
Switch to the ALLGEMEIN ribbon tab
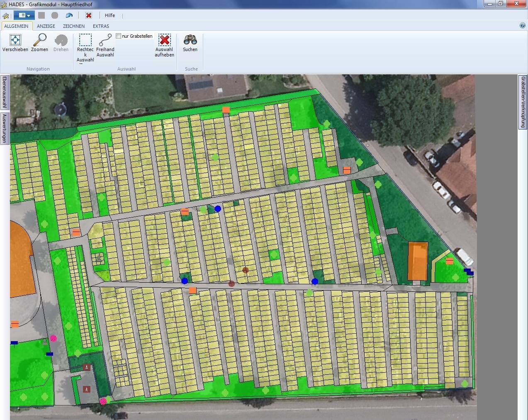(x=16, y=26)
